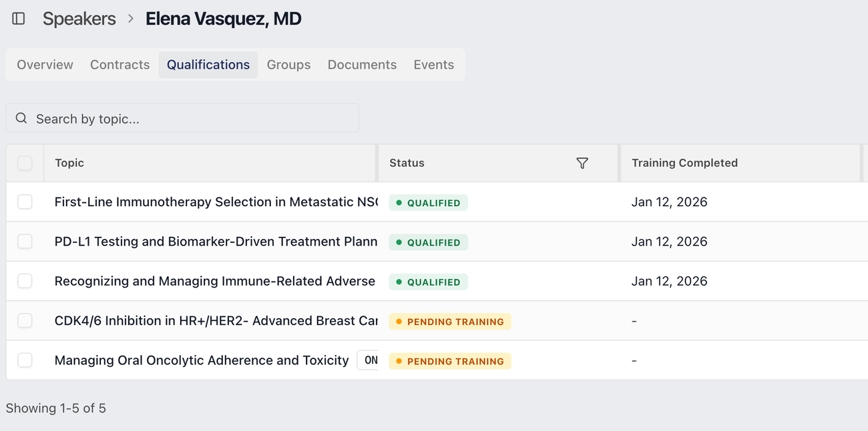The width and height of the screenshot is (868, 431).
Task: Click the tag beside Managing Oral Oncolytic topic
Action: click(x=368, y=360)
